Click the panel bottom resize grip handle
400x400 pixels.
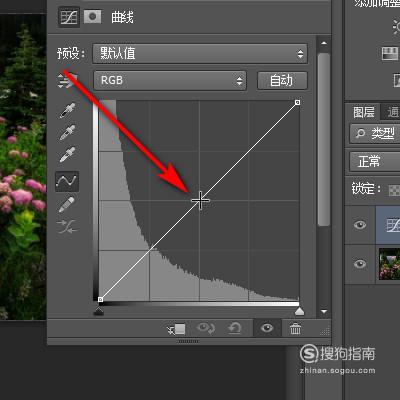click(x=189, y=341)
